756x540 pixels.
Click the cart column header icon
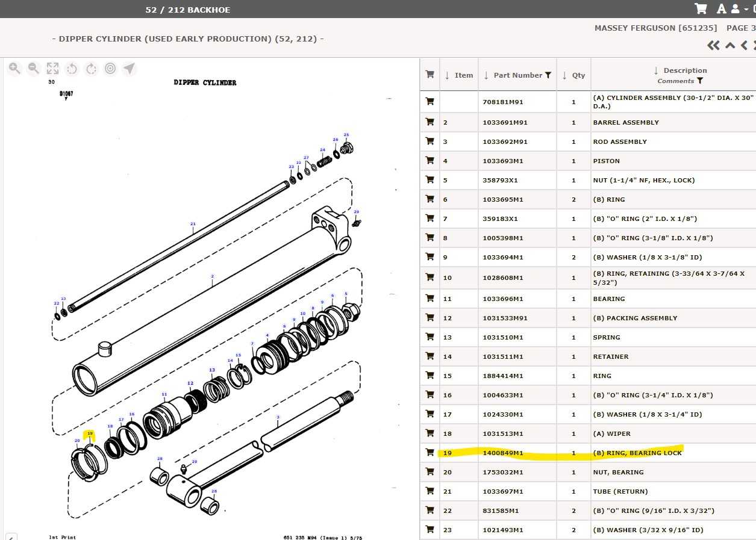(430, 75)
